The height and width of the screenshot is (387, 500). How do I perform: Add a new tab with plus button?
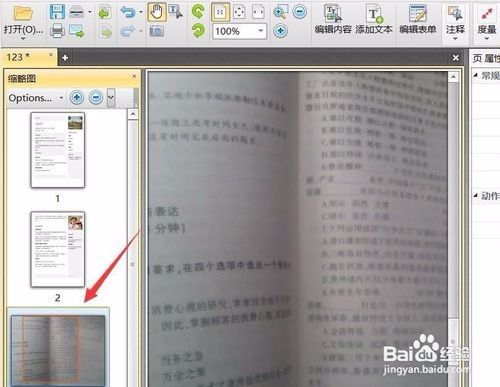65,58
